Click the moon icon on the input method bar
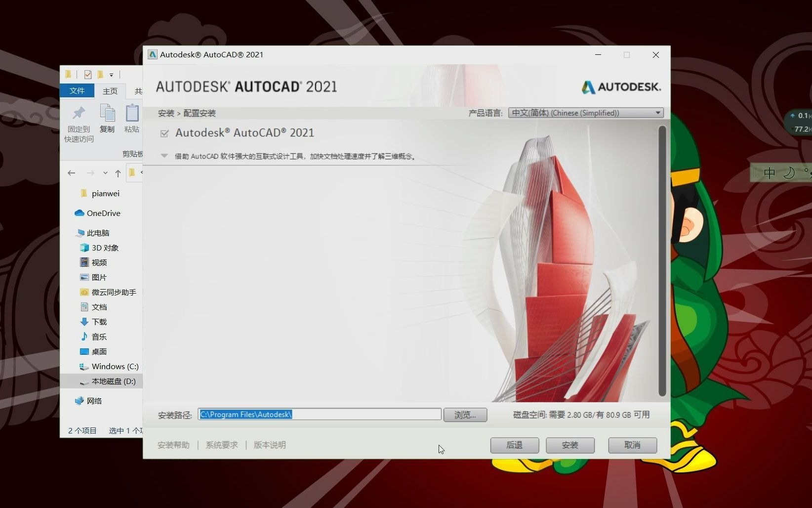812x508 pixels. pyautogui.click(x=789, y=172)
